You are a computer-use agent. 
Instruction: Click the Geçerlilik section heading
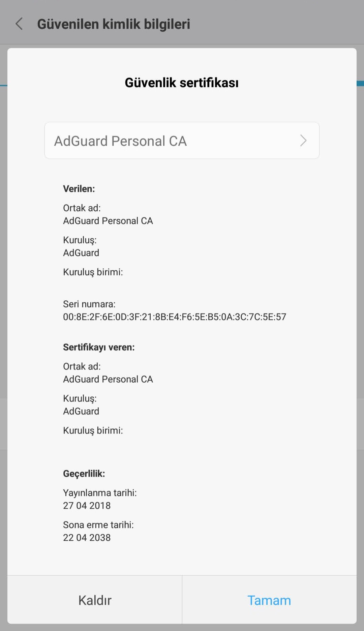pyautogui.click(x=84, y=474)
